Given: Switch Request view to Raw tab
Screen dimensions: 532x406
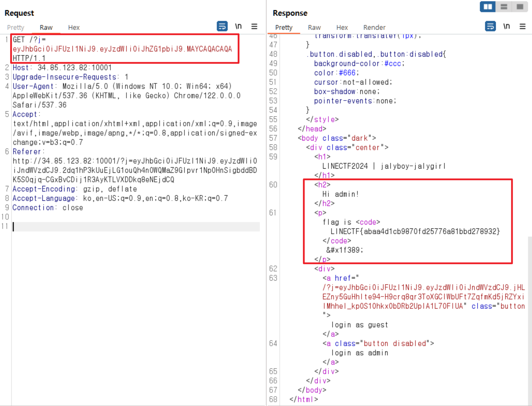Looking at the screenshot, I should pos(46,27).
